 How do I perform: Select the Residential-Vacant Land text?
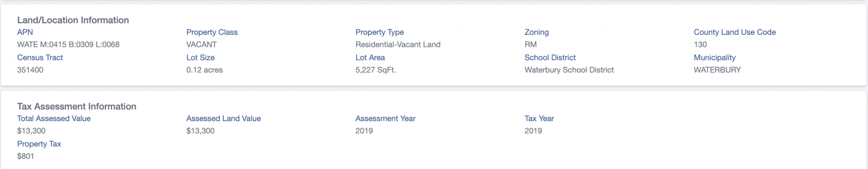point(398,44)
